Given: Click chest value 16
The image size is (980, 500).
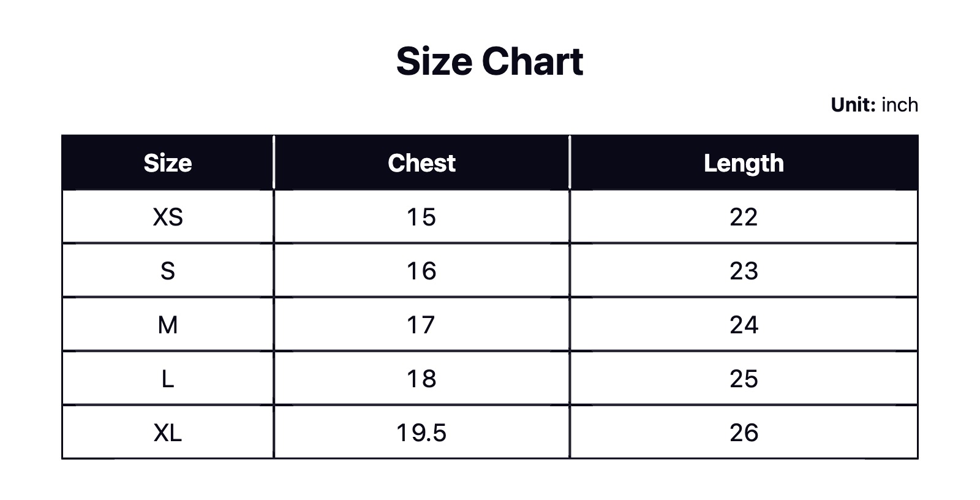Looking at the screenshot, I should (x=421, y=271).
